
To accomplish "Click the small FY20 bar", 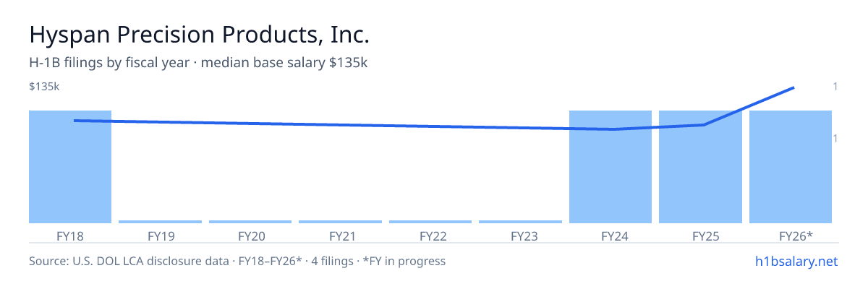I will (250, 222).
